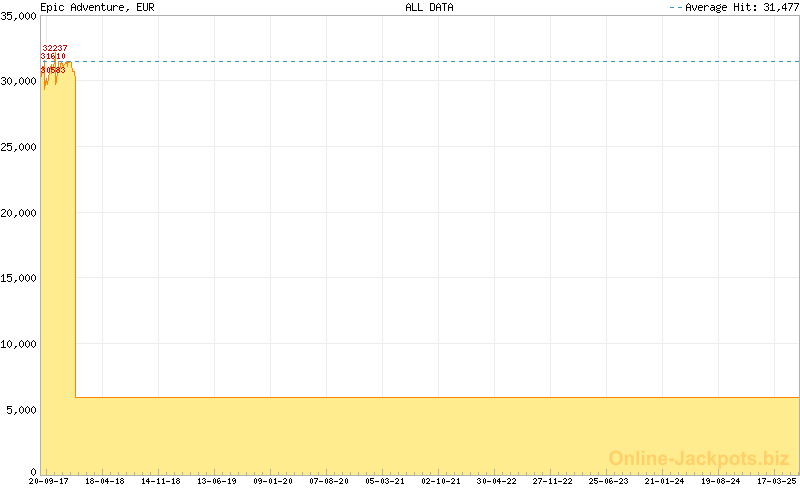
Task: Select the 18-04-18 date tick label
Action: (x=104, y=481)
